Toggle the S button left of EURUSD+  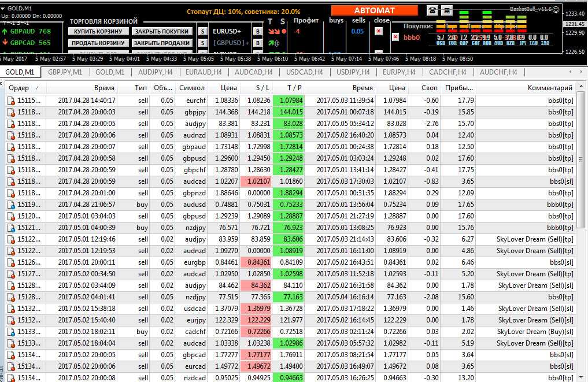(203, 31)
